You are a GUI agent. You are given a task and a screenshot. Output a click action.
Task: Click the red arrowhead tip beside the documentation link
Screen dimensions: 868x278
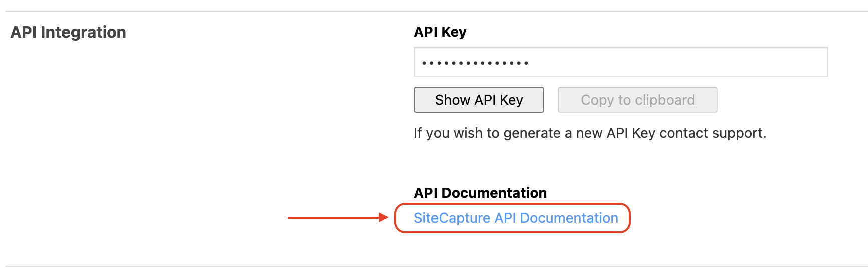tap(385, 217)
